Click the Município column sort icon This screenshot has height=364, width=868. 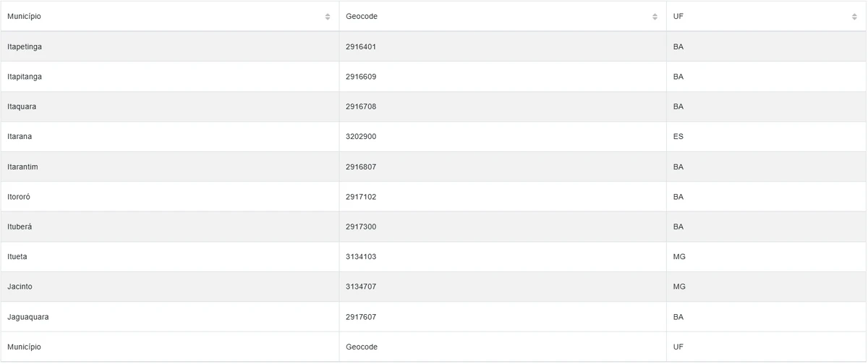tap(328, 17)
